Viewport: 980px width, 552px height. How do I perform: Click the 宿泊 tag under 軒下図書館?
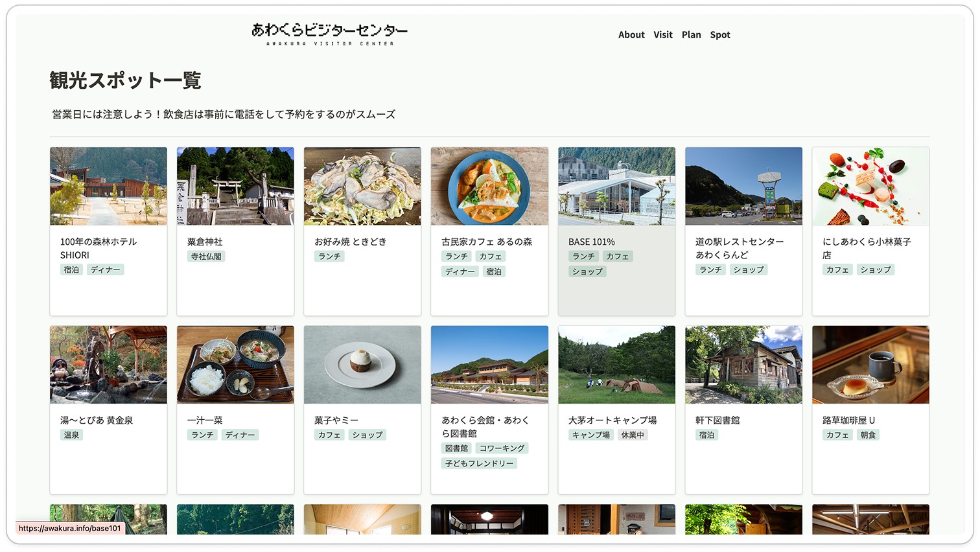coord(706,435)
